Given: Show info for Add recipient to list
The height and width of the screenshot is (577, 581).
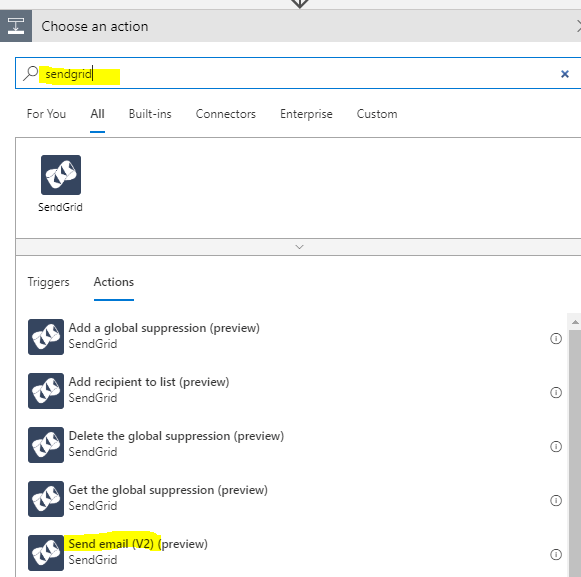Looking at the screenshot, I should click(556, 392).
